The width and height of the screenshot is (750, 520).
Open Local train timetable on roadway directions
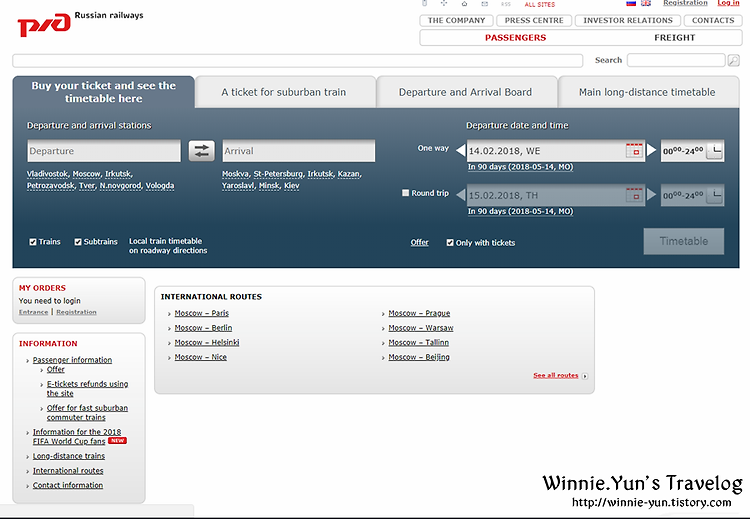[168, 245]
